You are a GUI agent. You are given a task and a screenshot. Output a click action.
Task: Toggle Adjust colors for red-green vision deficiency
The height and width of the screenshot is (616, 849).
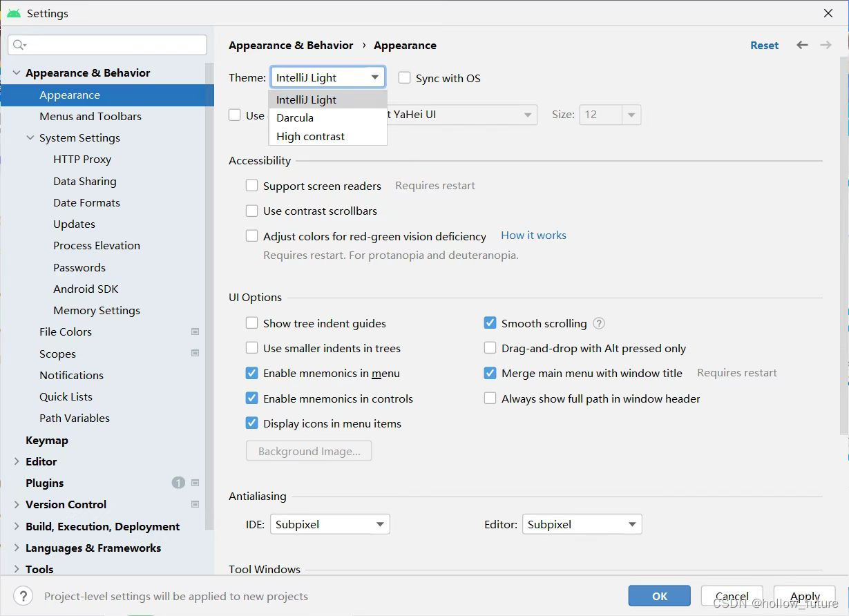252,236
